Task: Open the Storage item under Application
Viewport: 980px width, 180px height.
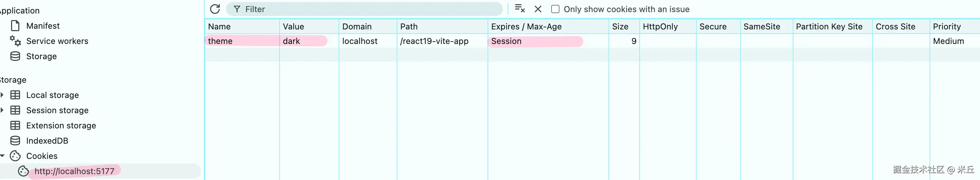Action: pos(41,56)
